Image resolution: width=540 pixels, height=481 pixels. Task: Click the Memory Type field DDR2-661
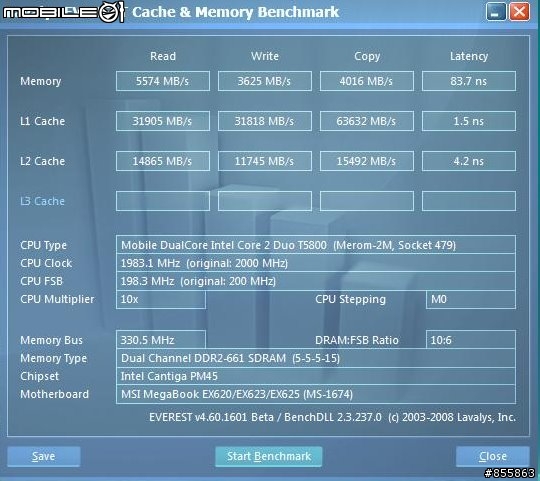click(316, 358)
